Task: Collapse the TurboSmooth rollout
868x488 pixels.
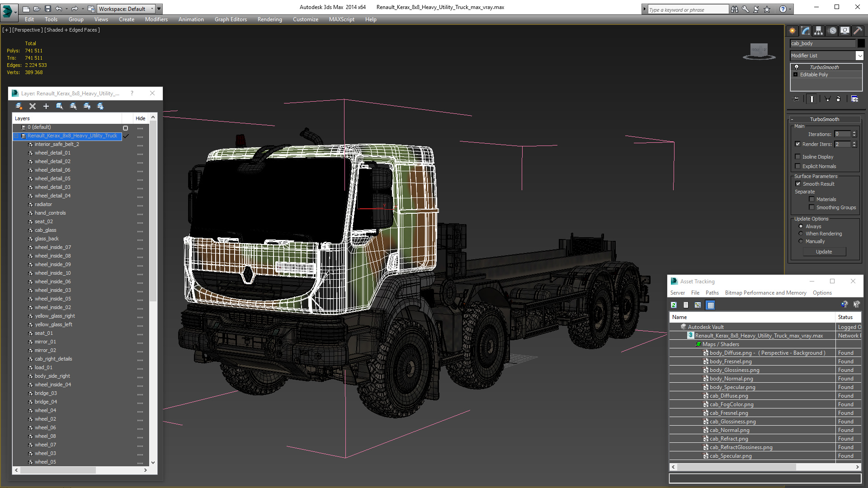Action: (x=793, y=119)
